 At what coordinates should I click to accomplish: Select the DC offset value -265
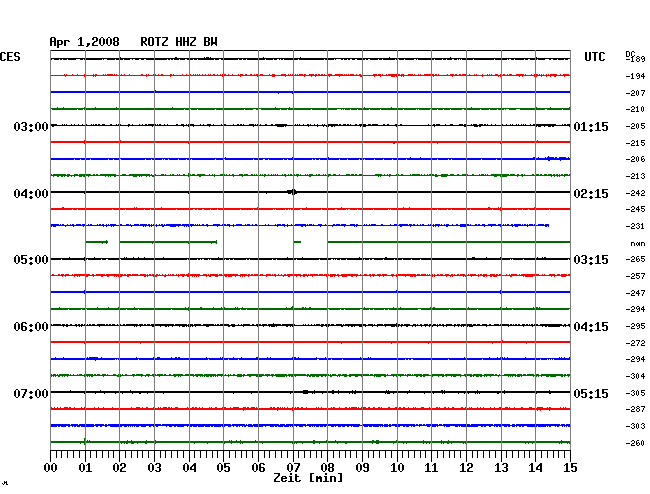click(635, 259)
